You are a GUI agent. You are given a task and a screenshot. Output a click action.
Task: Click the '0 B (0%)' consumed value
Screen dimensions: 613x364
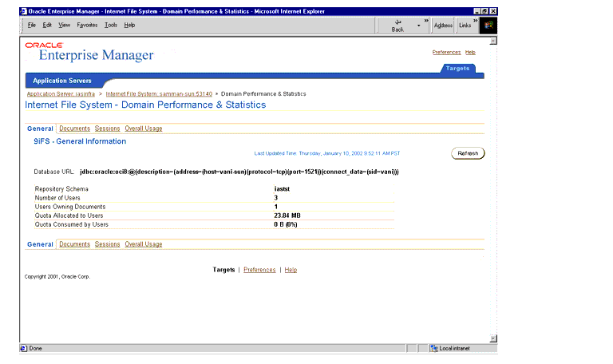click(286, 225)
